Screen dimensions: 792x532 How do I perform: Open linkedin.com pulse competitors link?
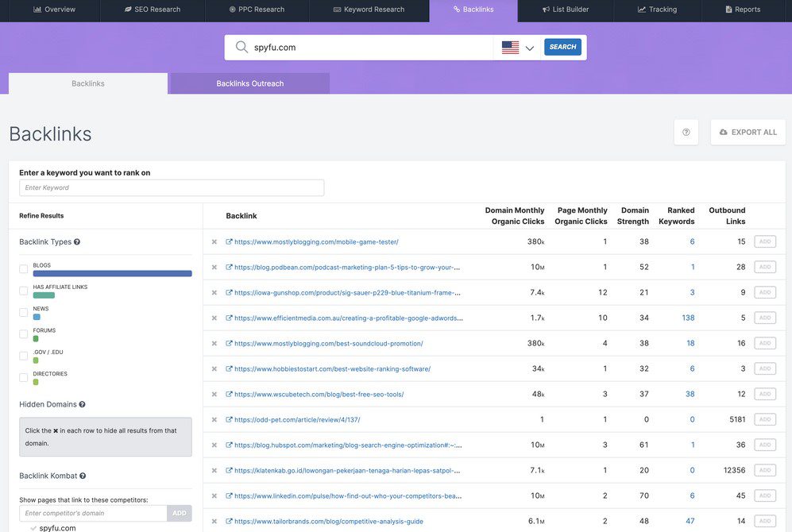point(348,496)
